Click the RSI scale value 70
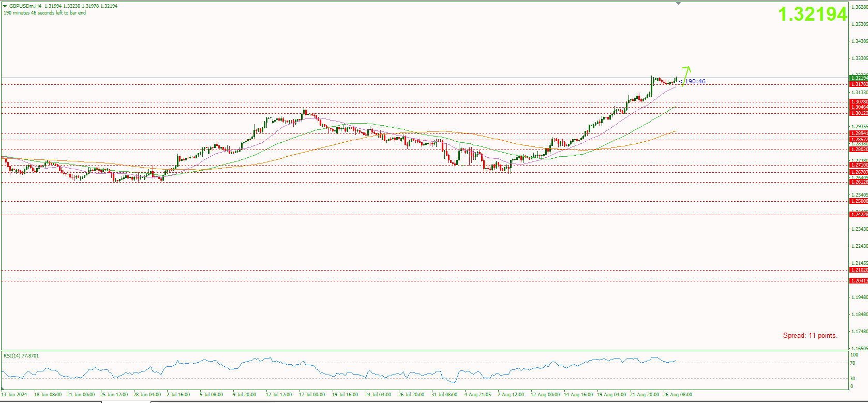Image resolution: width=868 pixels, height=403 pixels. click(852, 363)
